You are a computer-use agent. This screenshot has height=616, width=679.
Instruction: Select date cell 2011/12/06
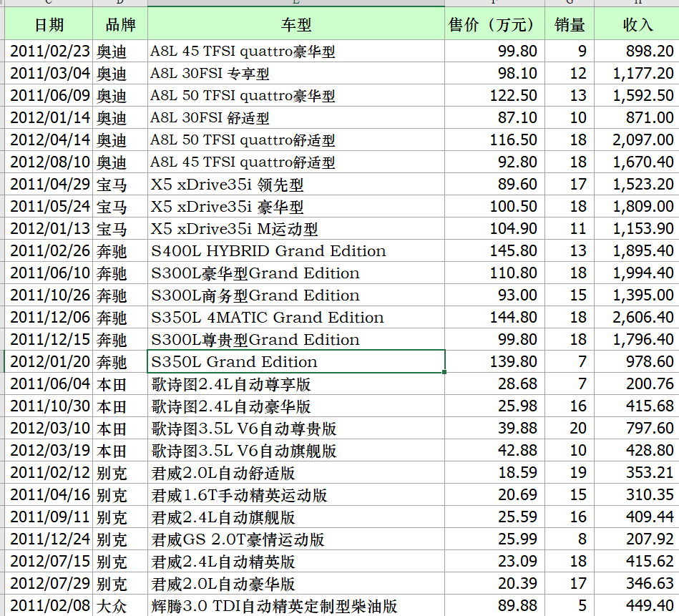(x=49, y=318)
